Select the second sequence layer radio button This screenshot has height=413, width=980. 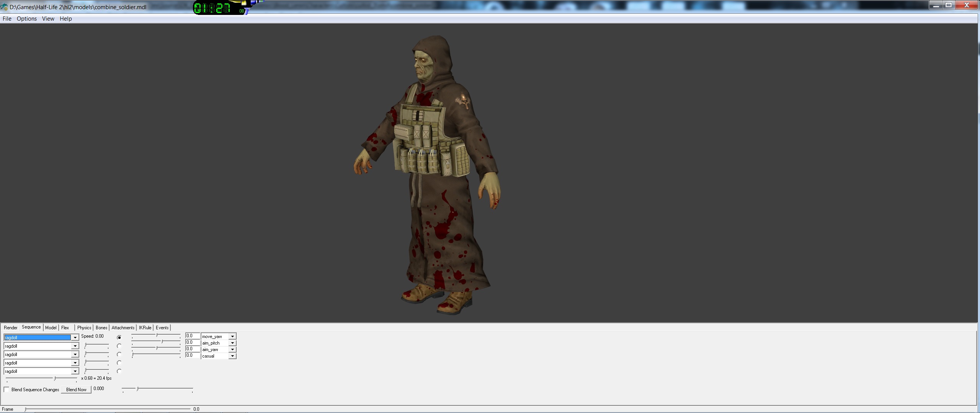pos(119,346)
